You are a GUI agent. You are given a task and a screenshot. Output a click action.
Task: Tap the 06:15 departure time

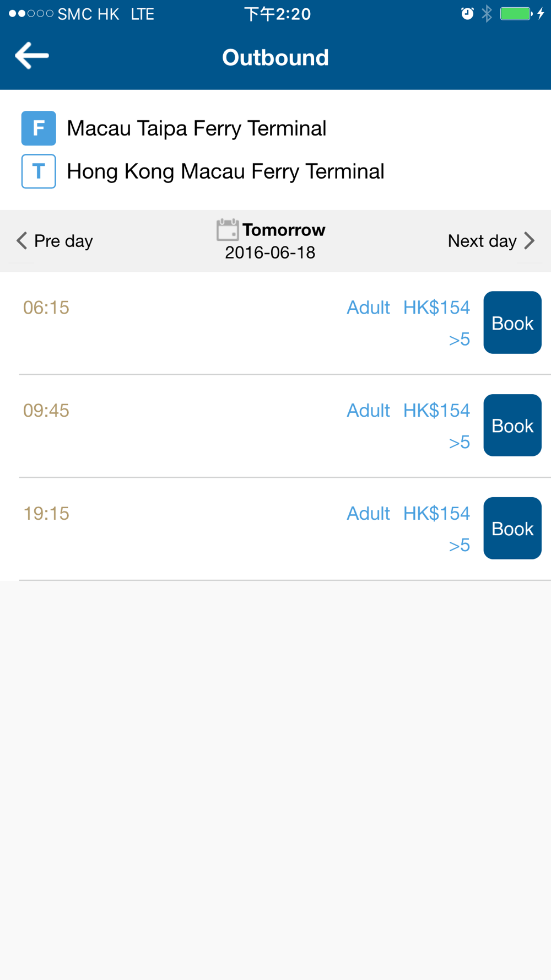[46, 308]
